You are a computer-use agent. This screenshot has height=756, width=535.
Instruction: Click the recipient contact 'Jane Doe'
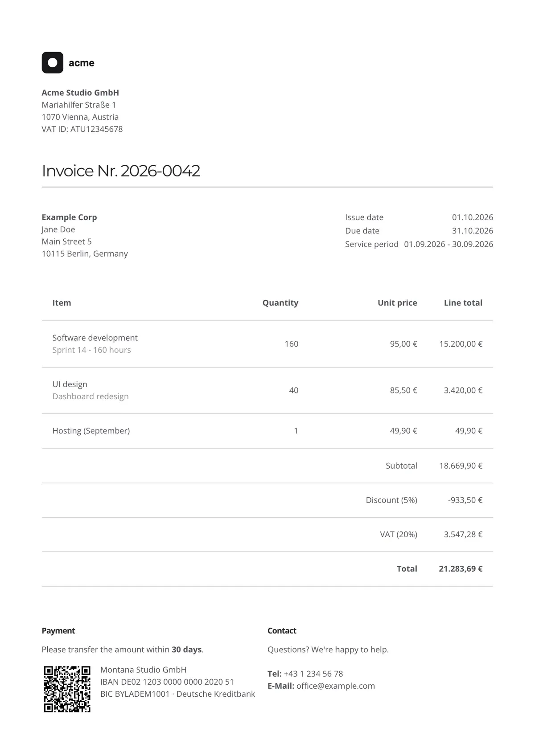pyautogui.click(x=58, y=229)
